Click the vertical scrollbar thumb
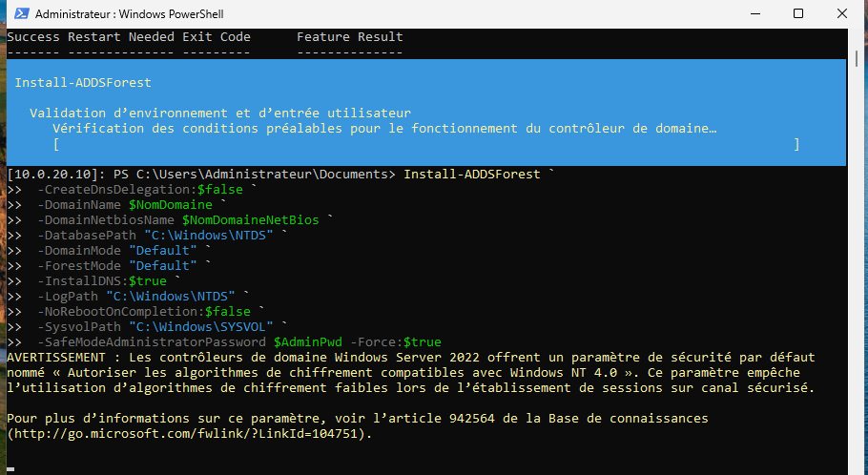This screenshot has height=475, width=868. 857,59
